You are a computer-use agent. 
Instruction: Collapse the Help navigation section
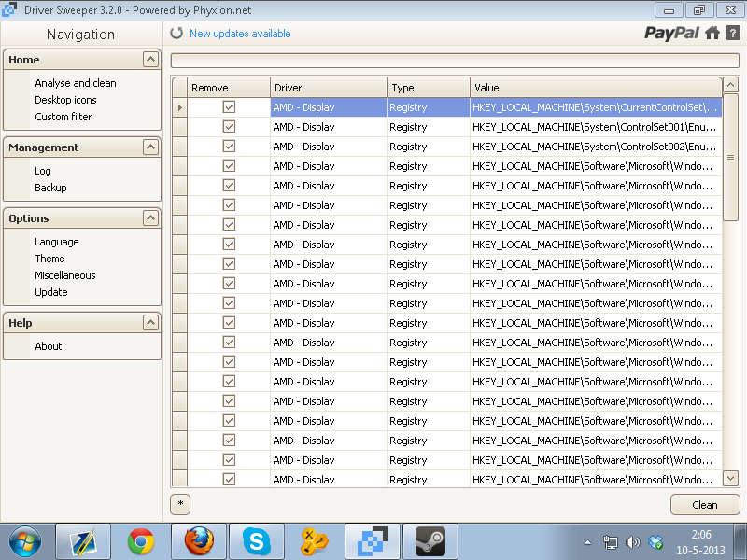(150, 323)
